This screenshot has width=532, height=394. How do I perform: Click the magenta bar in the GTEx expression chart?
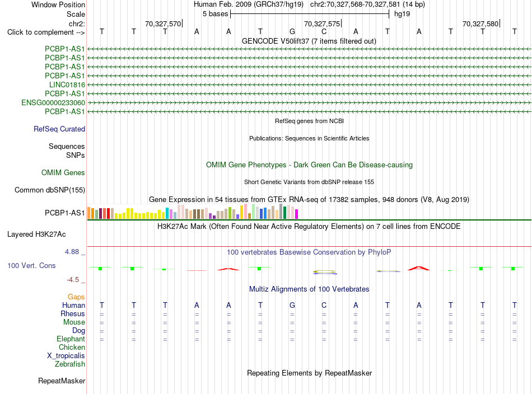[297, 214]
